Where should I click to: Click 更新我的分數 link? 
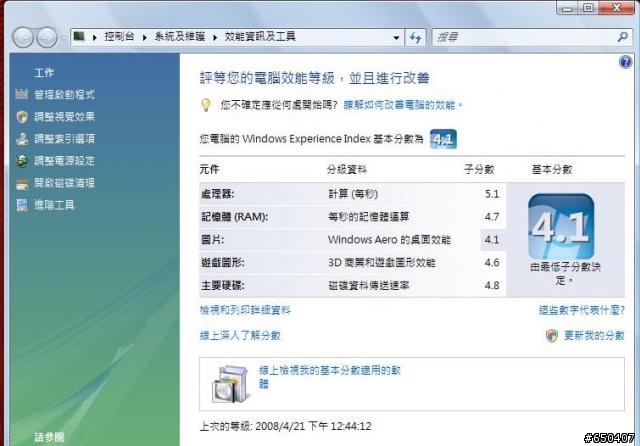pyautogui.click(x=594, y=335)
